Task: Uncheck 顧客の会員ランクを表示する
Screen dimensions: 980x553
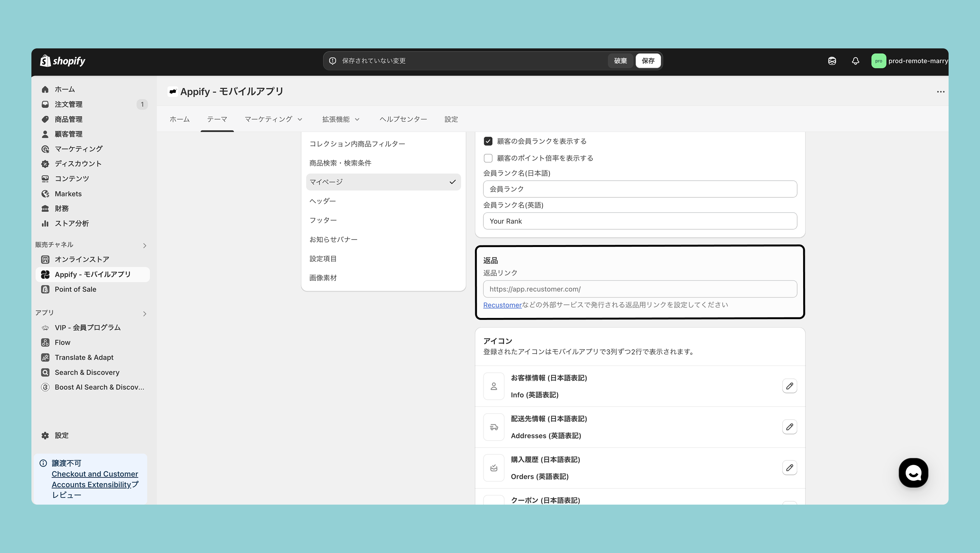Action: tap(488, 141)
